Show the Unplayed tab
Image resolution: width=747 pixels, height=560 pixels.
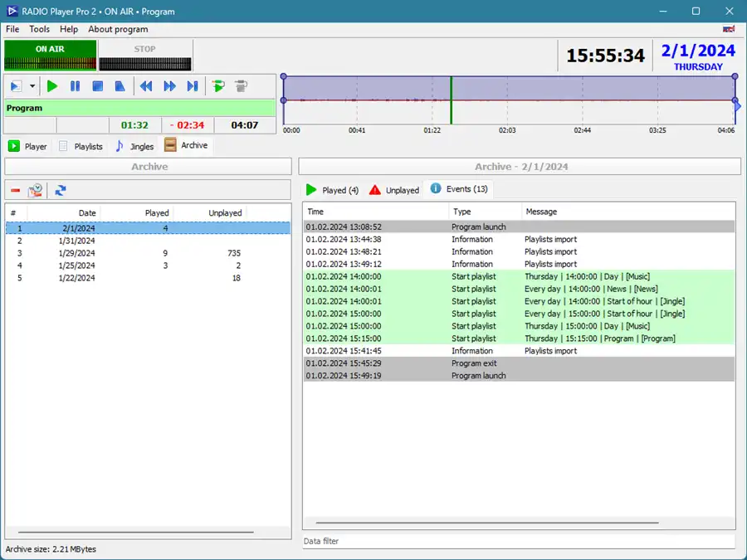(394, 190)
